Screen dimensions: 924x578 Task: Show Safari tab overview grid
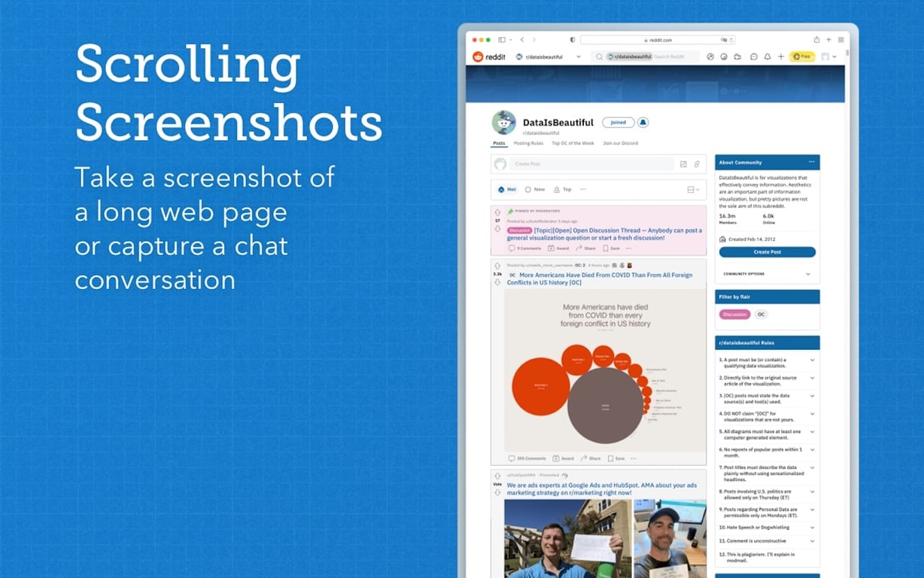840,39
